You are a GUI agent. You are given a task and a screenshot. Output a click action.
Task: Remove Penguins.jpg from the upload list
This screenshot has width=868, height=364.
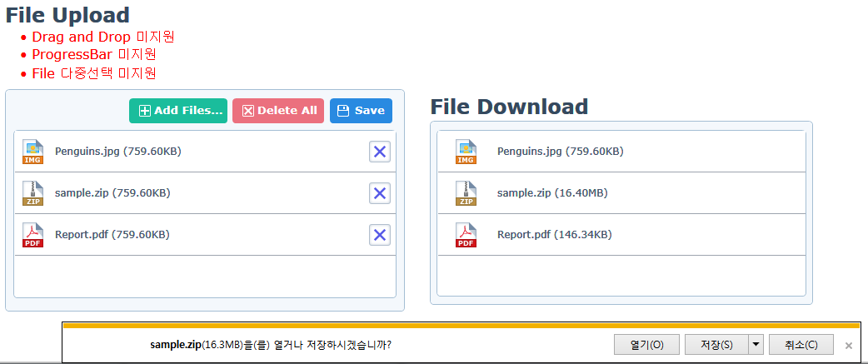coord(380,152)
